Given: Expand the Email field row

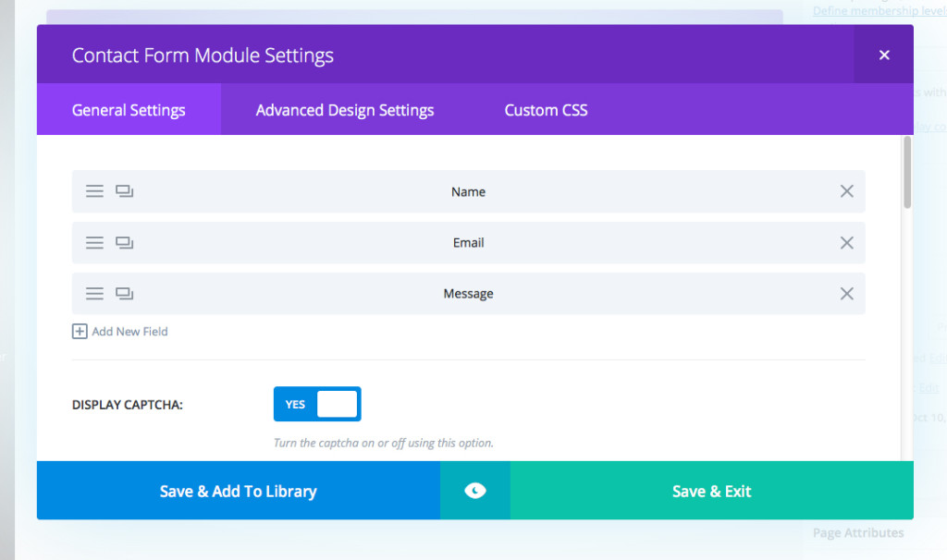Looking at the screenshot, I should (x=468, y=242).
